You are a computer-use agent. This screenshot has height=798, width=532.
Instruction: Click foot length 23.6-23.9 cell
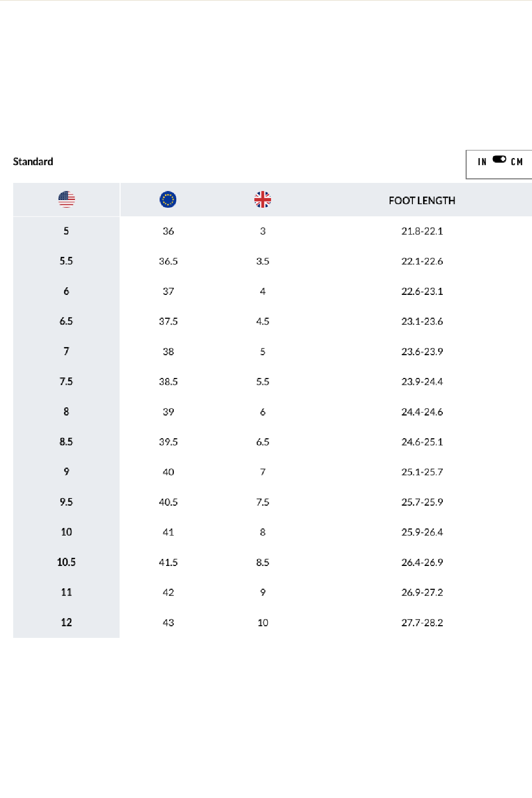422,352
